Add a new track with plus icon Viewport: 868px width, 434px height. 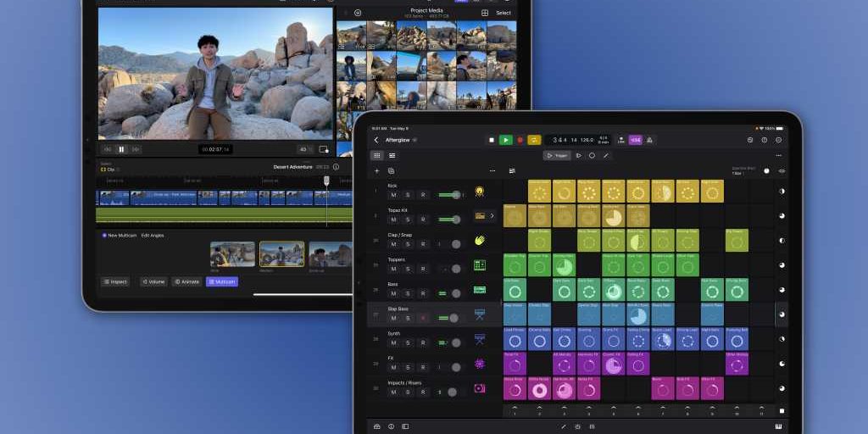click(x=377, y=171)
